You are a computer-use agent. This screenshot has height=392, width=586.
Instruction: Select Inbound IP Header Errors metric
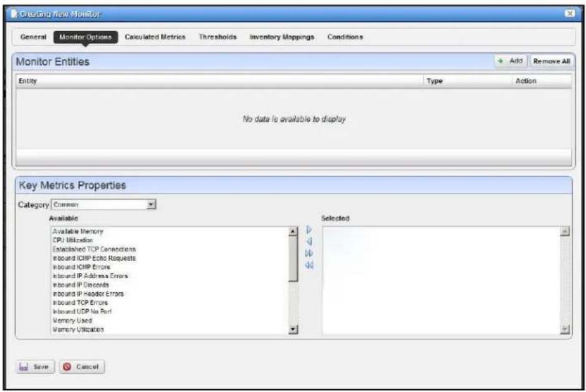(x=88, y=294)
